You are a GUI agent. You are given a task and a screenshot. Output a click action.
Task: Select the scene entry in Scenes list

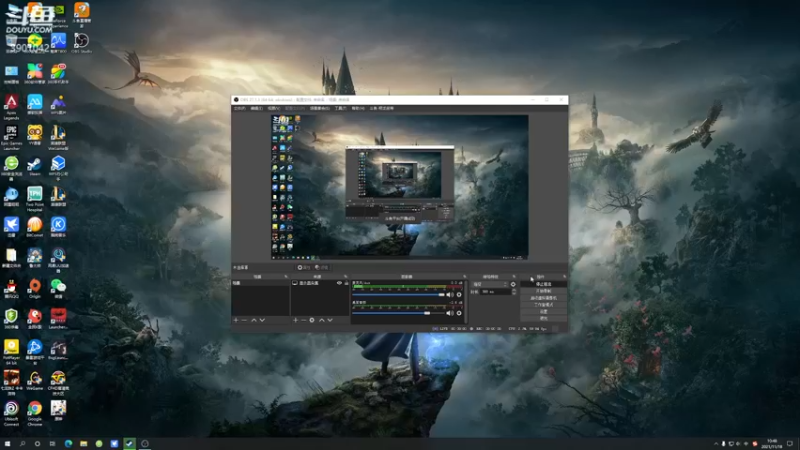pyautogui.click(x=260, y=283)
